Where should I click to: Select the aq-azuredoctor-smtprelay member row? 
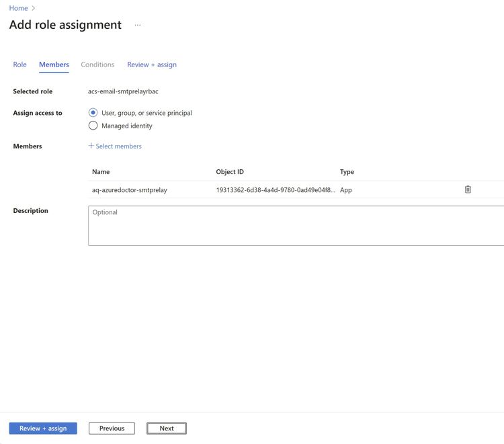(x=130, y=190)
